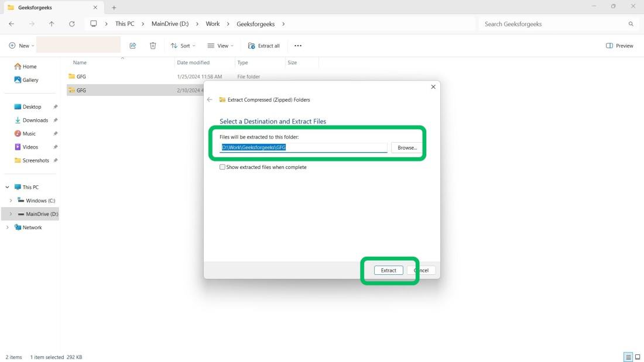Select the zipped GFG folder row
This screenshot has height=362, width=644.
point(135,90)
